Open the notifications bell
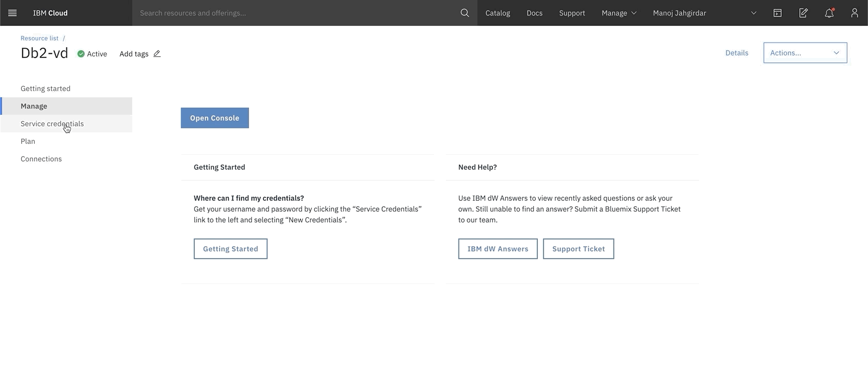This screenshot has height=390, width=868. (829, 13)
